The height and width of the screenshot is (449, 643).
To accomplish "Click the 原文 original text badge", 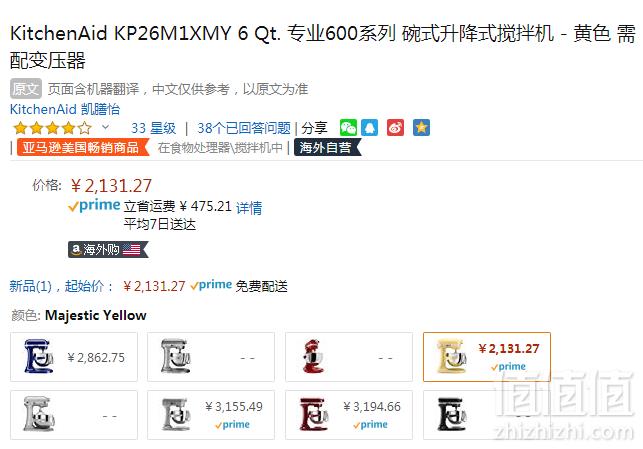I will pyautogui.click(x=26, y=89).
